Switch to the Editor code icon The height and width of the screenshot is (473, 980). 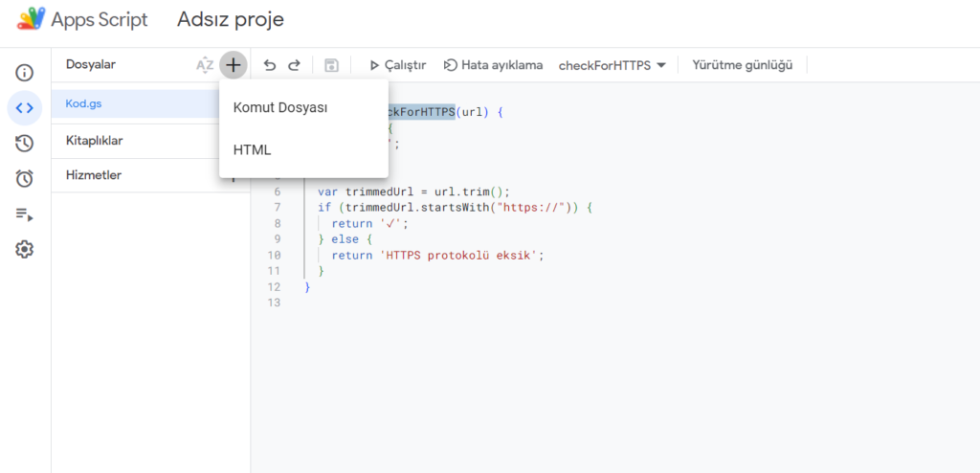25,108
